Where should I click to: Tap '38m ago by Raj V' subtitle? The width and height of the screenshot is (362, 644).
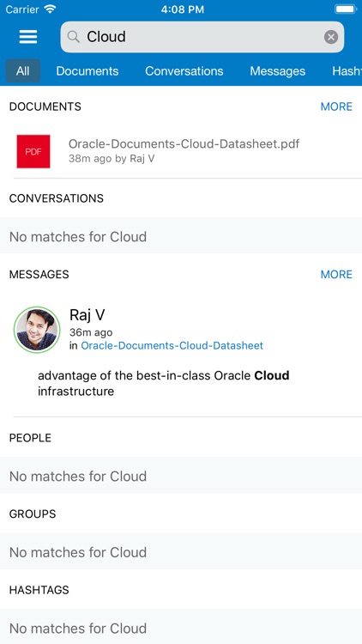pyautogui.click(x=112, y=159)
